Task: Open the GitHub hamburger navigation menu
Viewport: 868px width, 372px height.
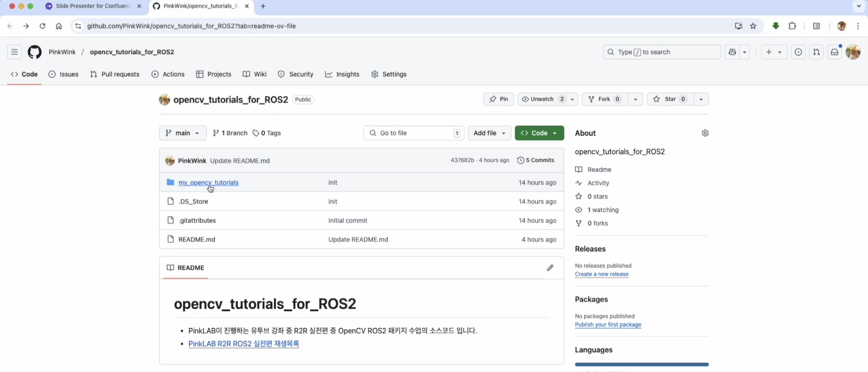Action: [x=15, y=52]
